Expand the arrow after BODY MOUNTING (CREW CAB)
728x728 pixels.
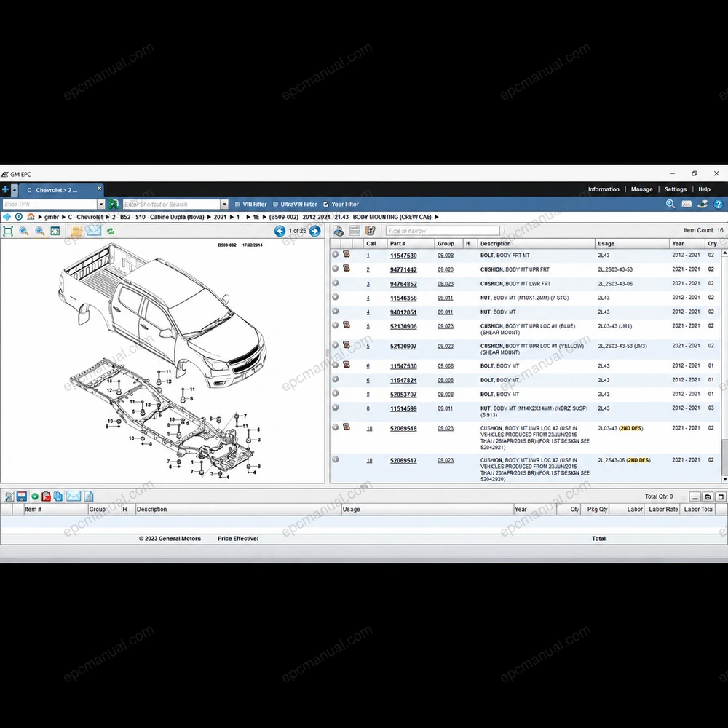pyautogui.click(x=436, y=217)
